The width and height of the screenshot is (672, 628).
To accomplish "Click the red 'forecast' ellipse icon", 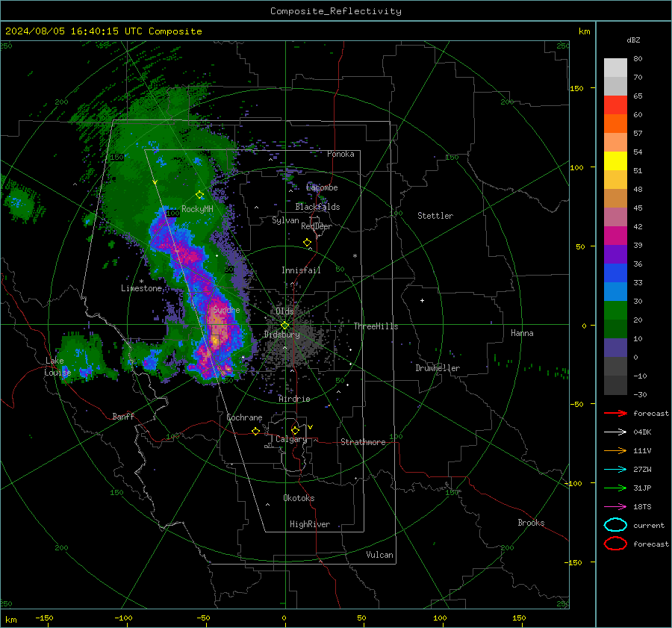I will pyautogui.click(x=615, y=544).
